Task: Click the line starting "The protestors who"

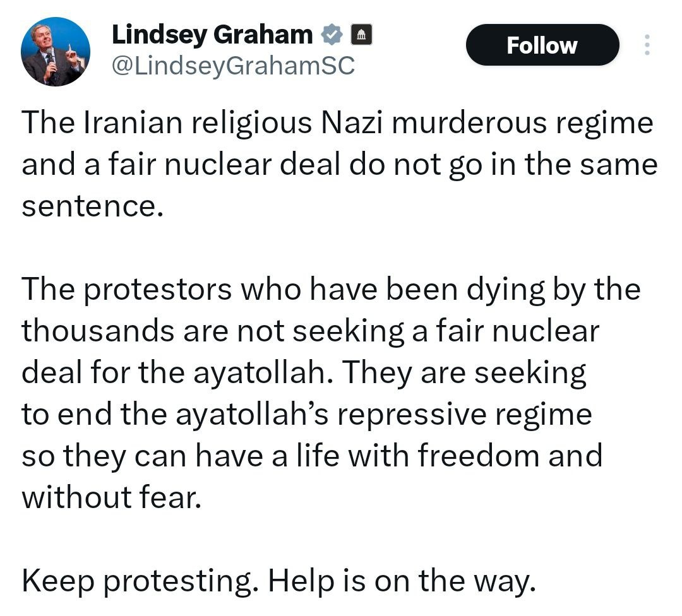Action: coord(331,289)
